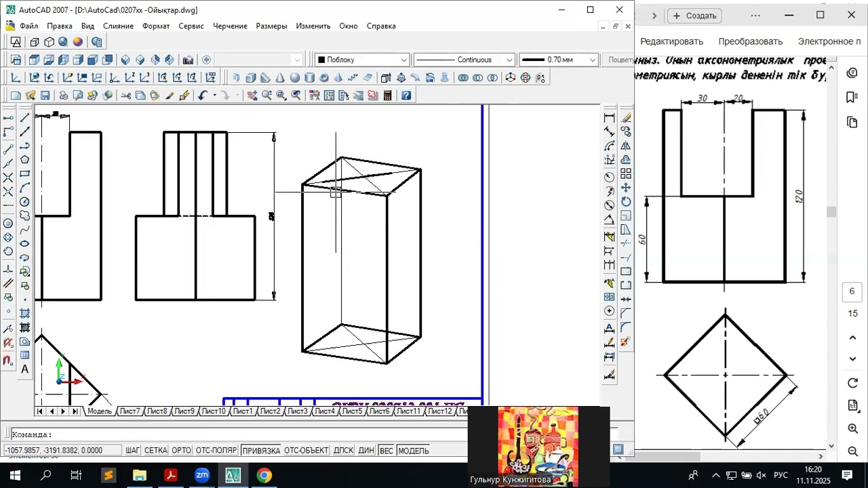Open the calculator tool icon
The image size is (868, 488).
[388, 96]
